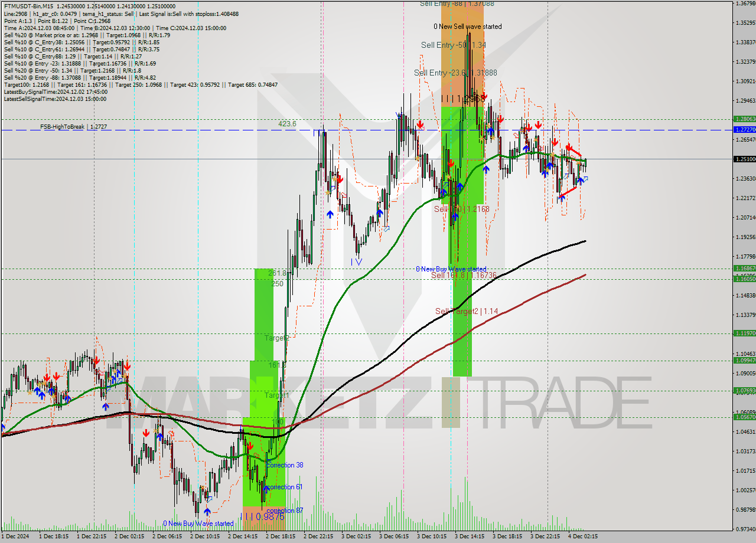Screen dimensions: 756x543
Task: Click the '4 Dec 02:15' time axis label
Action: coord(584,537)
